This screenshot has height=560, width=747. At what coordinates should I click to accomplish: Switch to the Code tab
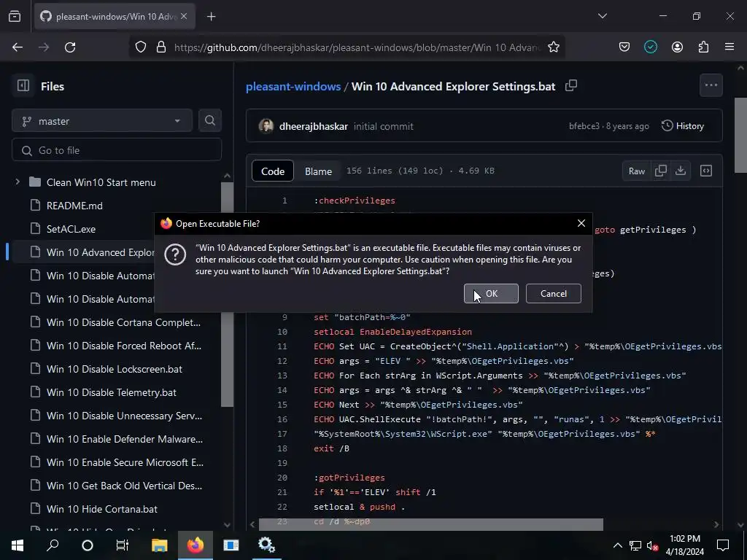273,171
